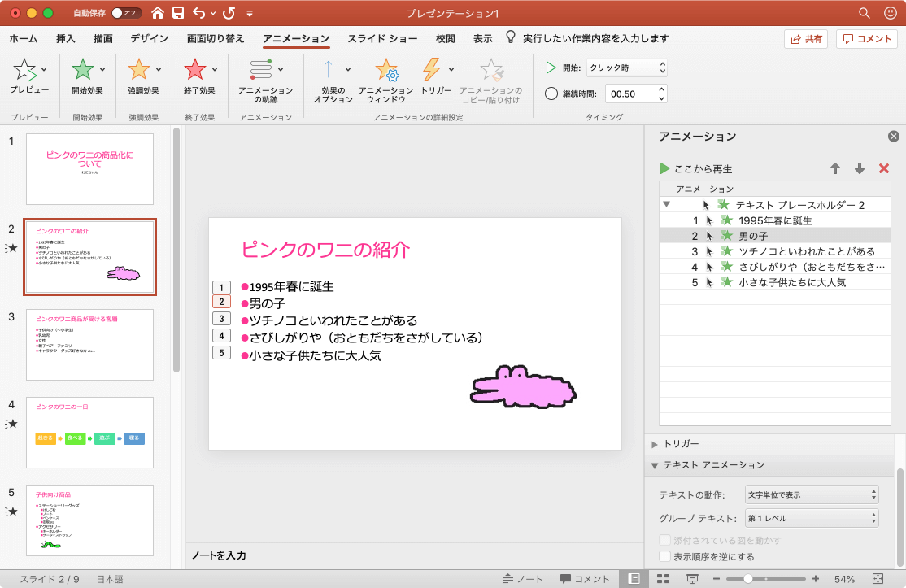The width and height of the screenshot is (906, 588).
Task: Move animation up with the arrow icon
Action: click(x=835, y=168)
